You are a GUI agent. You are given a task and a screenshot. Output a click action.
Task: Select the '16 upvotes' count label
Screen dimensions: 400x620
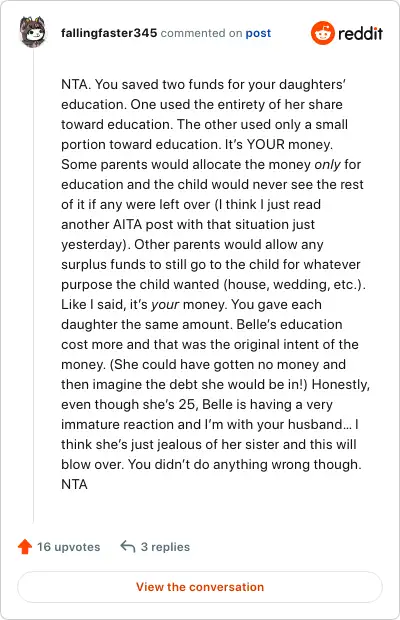69,547
